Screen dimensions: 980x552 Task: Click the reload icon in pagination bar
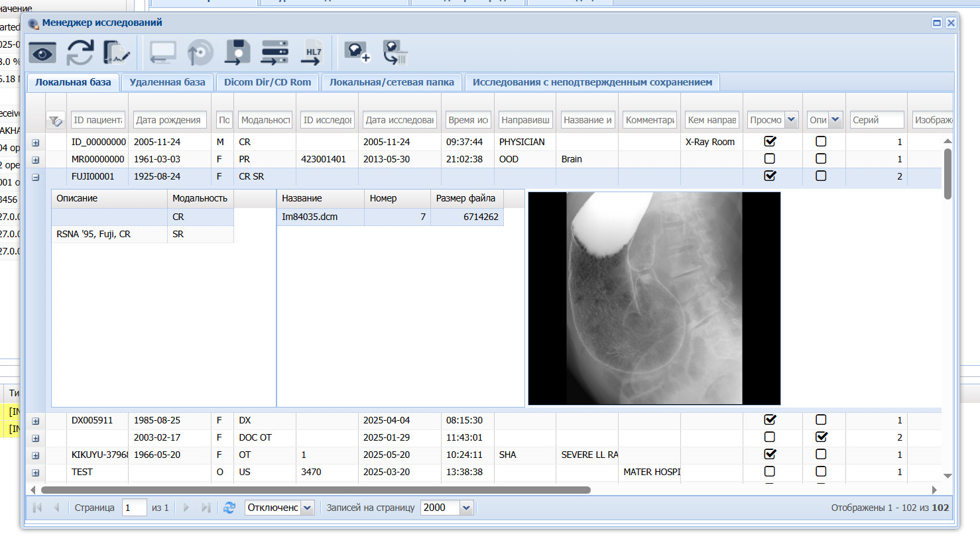coord(229,508)
